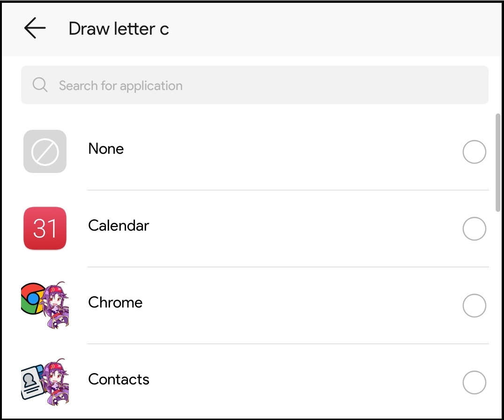
Task: Tap the 'Contacts' app name text
Action: 119,379
